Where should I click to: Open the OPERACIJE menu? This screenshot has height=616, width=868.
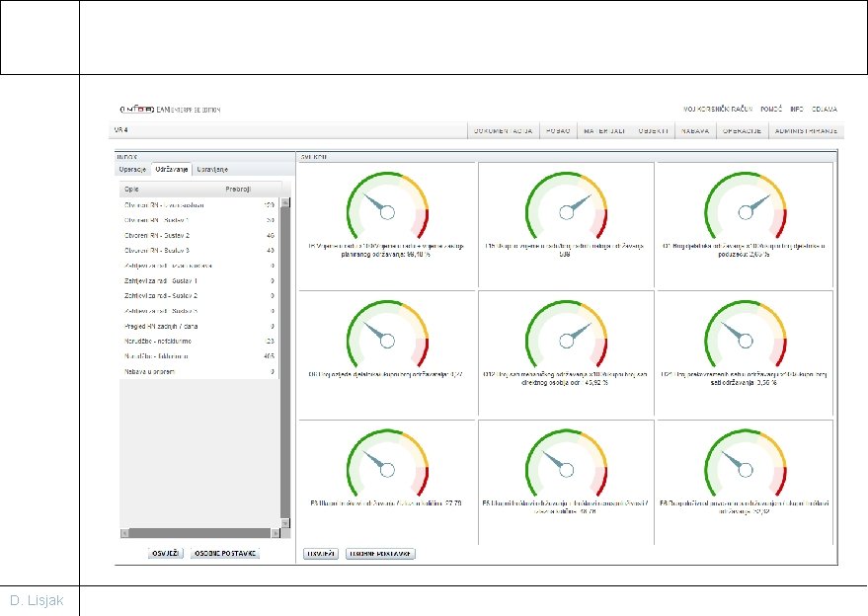(x=742, y=131)
